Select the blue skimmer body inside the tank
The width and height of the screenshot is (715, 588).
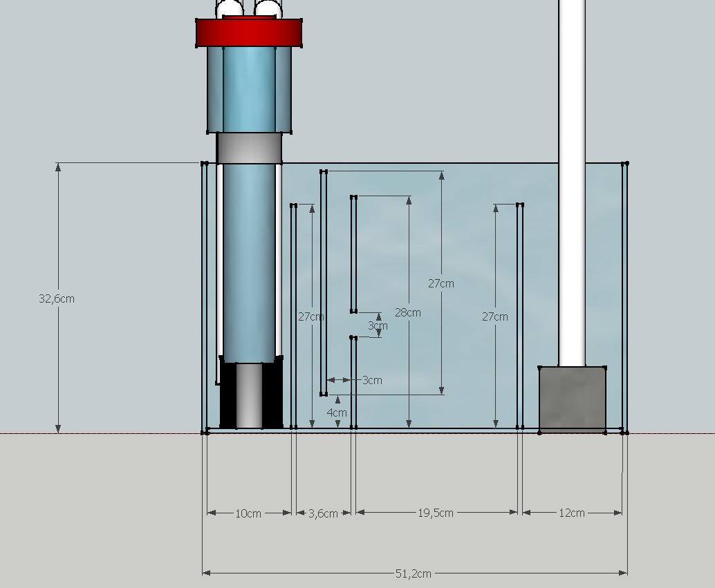click(249, 263)
